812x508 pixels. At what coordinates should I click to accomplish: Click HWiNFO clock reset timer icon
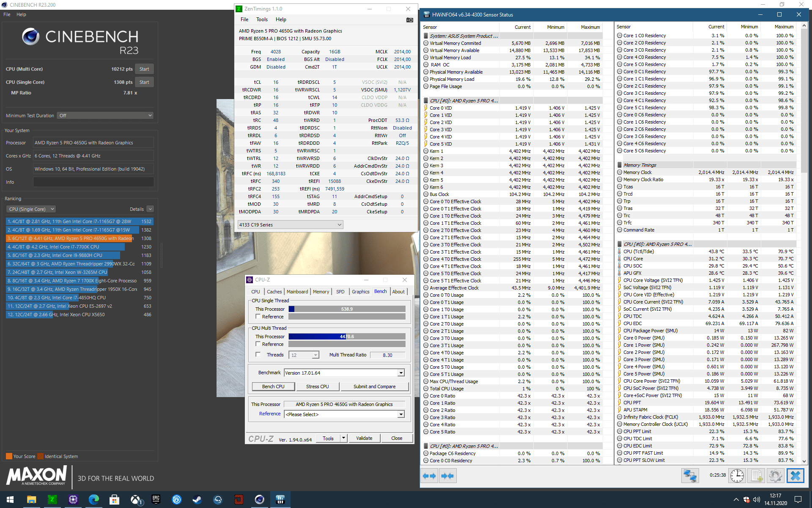pyautogui.click(x=737, y=476)
